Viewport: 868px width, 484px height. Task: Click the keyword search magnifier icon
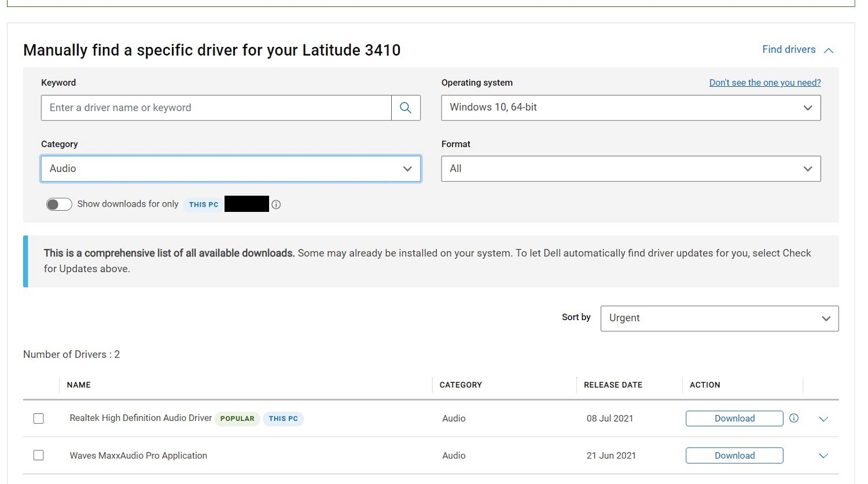point(406,108)
